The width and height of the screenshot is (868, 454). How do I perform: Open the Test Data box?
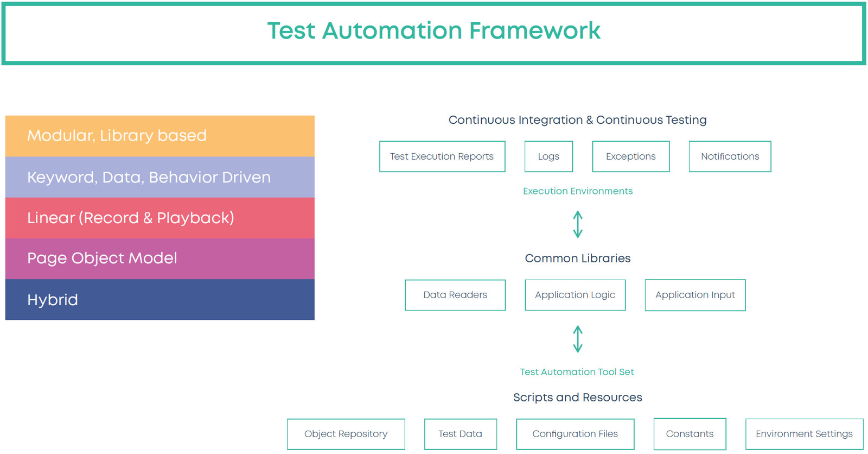click(x=461, y=434)
